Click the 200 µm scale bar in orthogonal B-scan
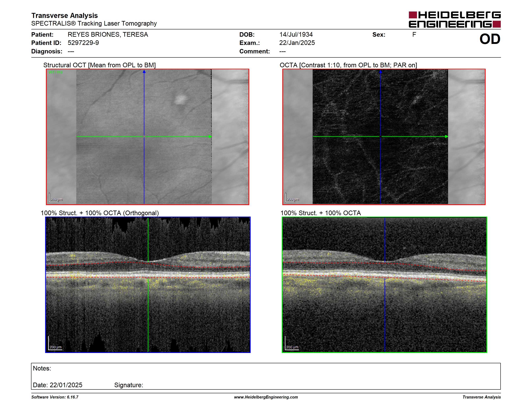The image size is (532, 411). click(55, 343)
